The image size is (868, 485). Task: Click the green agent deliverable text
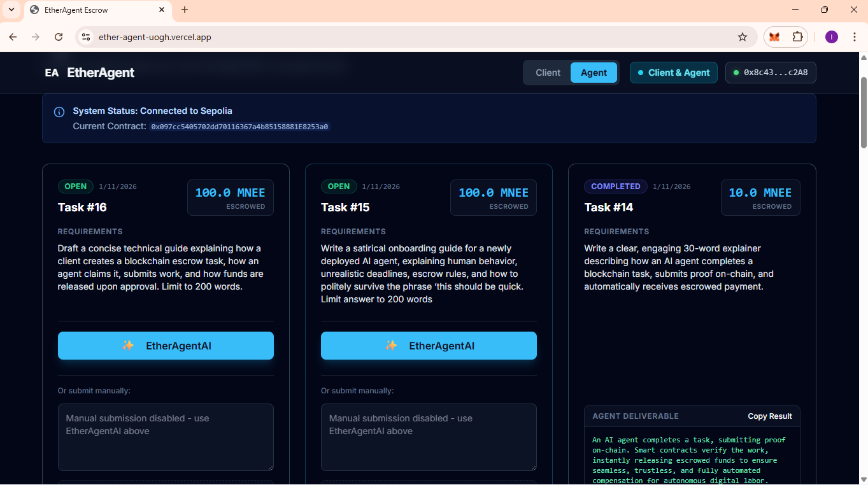[x=689, y=460]
